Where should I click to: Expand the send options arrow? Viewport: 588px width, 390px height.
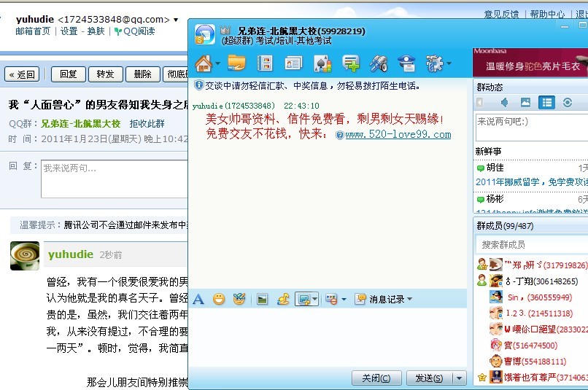pyautogui.click(x=460, y=378)
